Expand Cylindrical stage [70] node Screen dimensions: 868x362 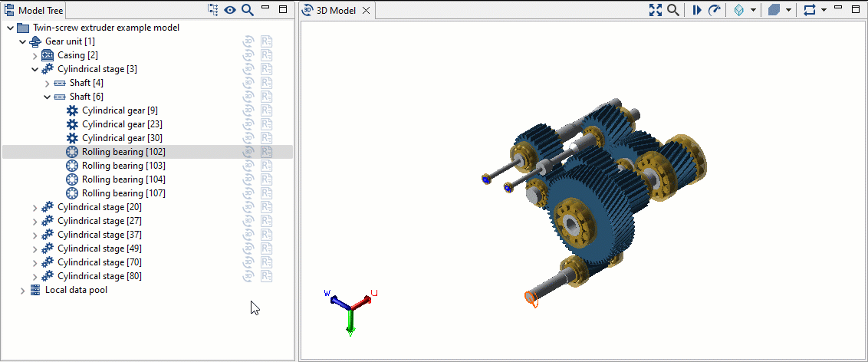[x=35, y=263]
